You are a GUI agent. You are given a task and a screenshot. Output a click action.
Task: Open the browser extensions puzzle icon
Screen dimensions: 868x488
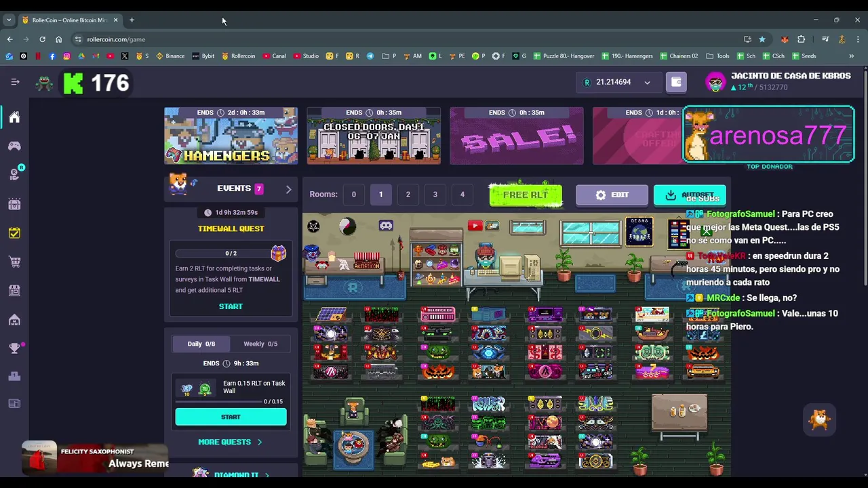pyautogui.click(x=801, y=39)
